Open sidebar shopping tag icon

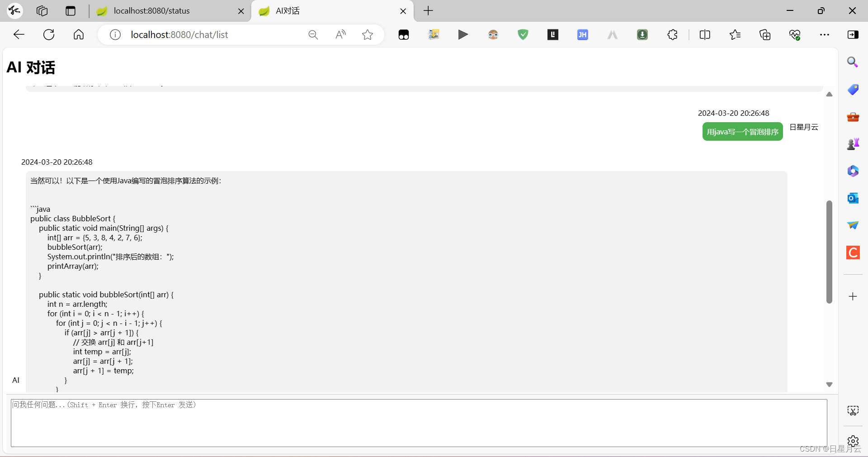[853, 90]
